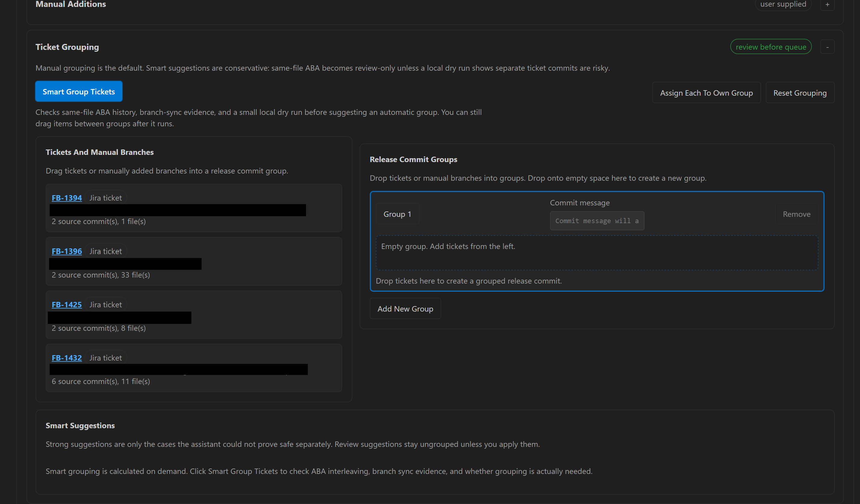Click the Manual Additions heading

(x=71, y=5)
